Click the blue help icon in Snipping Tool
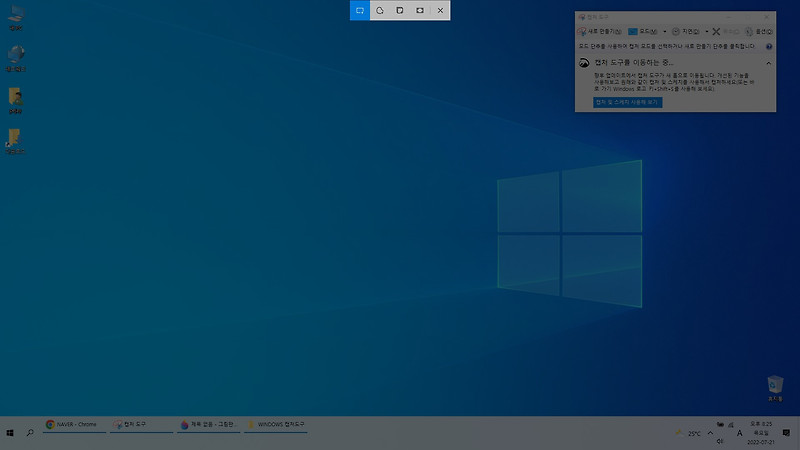 [769, 46]
